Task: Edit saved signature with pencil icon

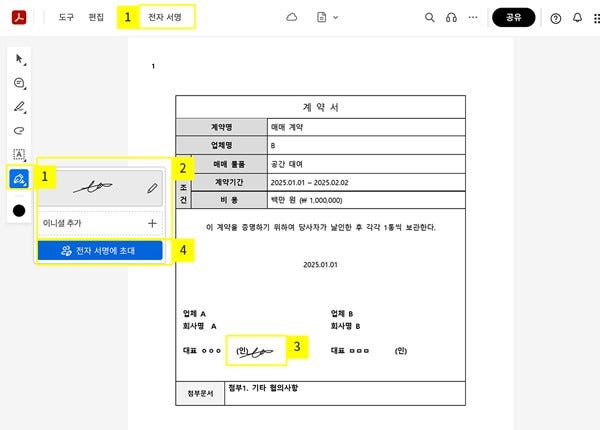Action: [x=152, y=188]
